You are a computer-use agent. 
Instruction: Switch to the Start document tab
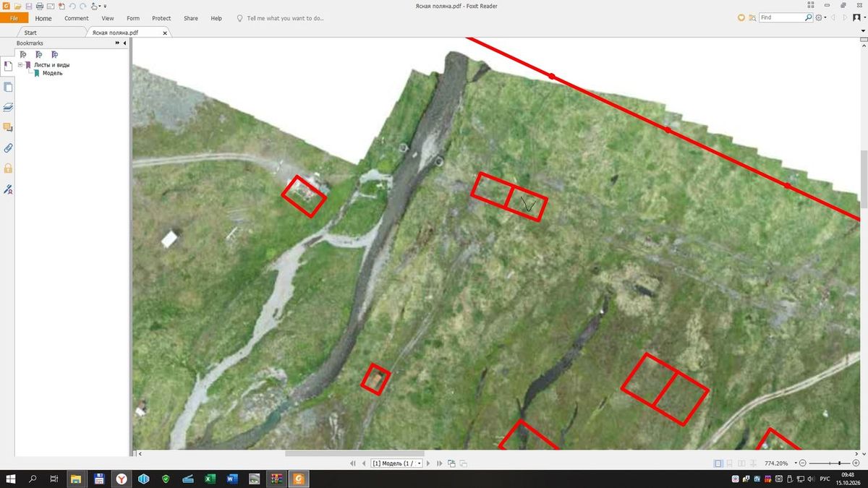point(30,33)
